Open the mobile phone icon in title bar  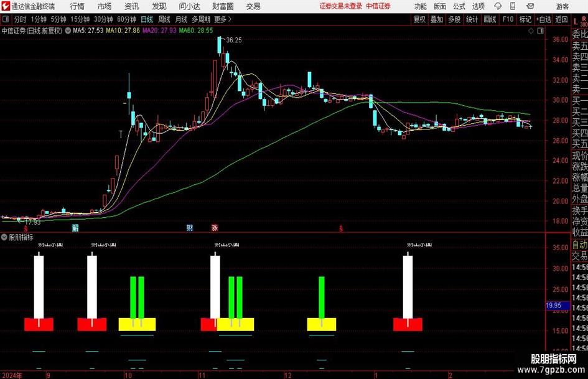[x=513, y=6]
